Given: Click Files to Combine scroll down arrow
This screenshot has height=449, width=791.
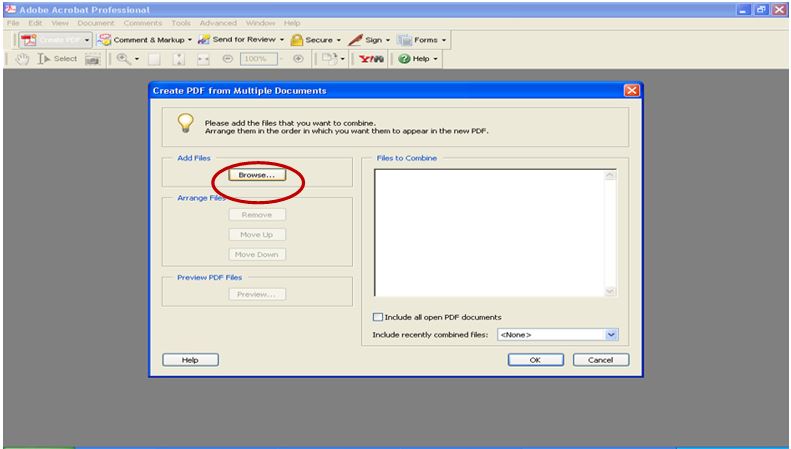Looking at the screenshot, I should tap(610, 292).
